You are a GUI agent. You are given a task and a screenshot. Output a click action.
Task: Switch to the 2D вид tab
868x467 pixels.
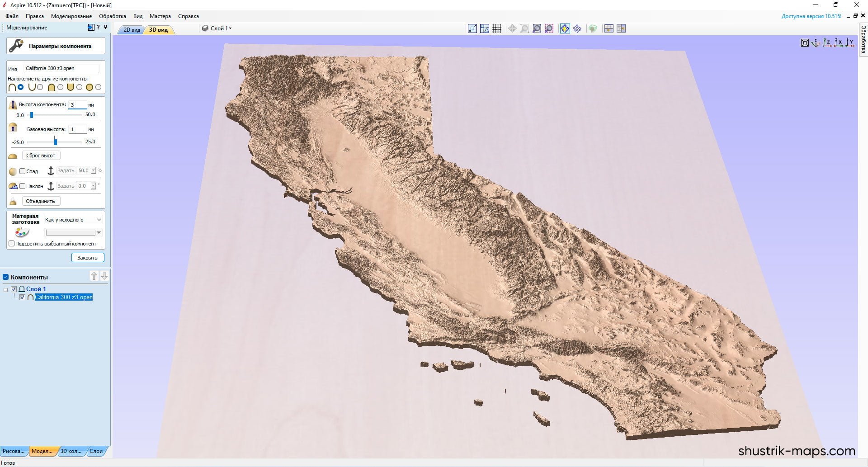(132, 30)
